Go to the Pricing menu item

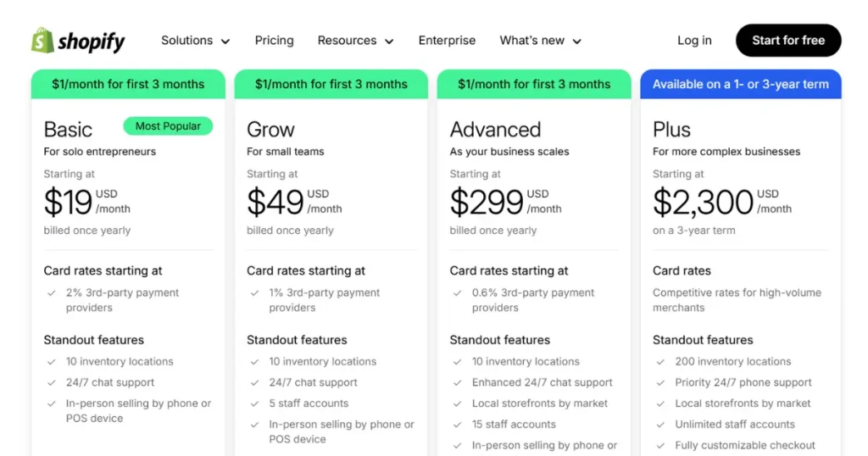pos(274,41)
